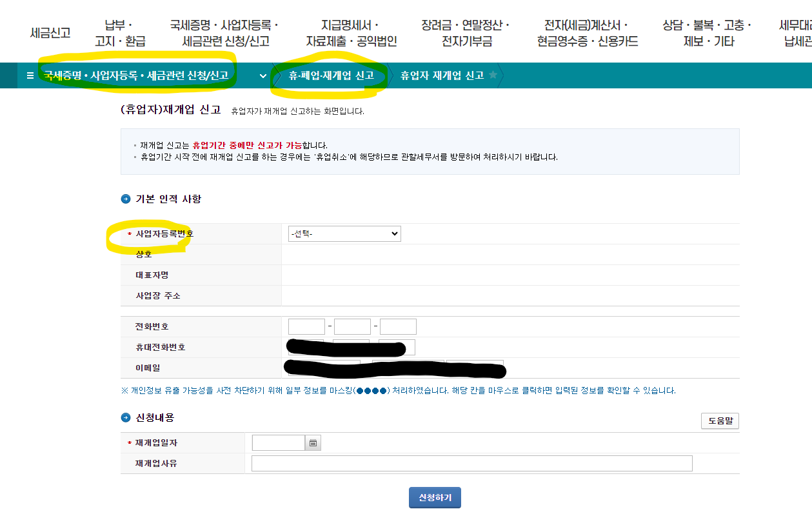Open the 지급명세서 · 자료제출 · 공익법인 menu

point(351,34)
